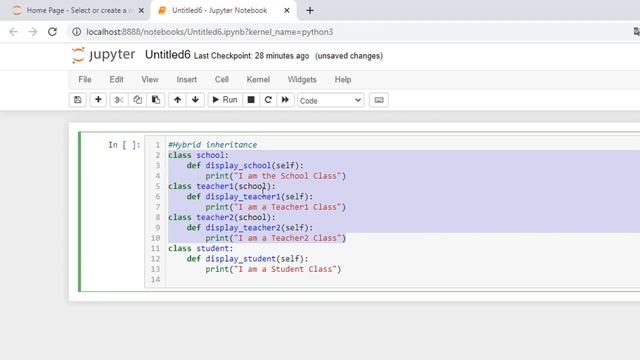Open the File menu
The image size is (640, 360).
pyautogui.click(x=85, y=80)
